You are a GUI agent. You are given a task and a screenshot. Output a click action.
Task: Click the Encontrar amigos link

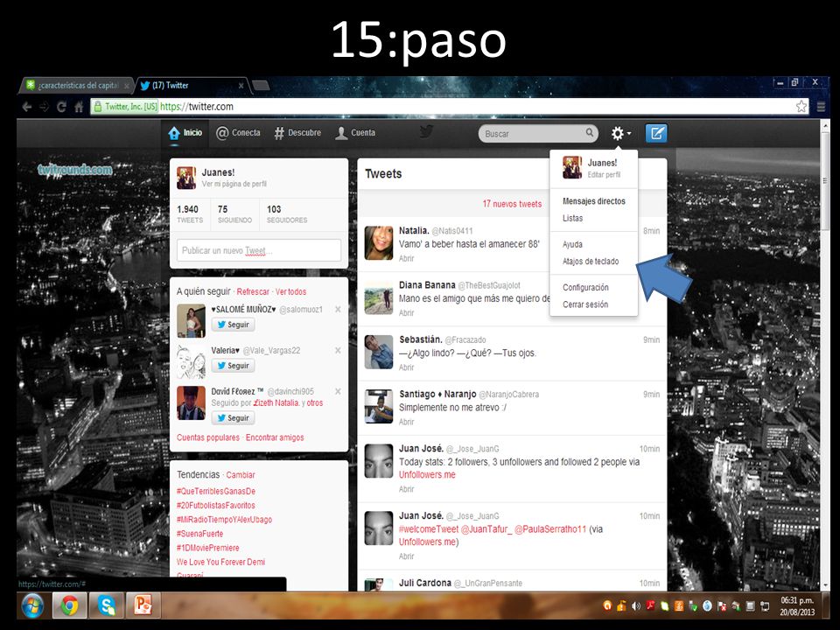[x=275, y=437]
